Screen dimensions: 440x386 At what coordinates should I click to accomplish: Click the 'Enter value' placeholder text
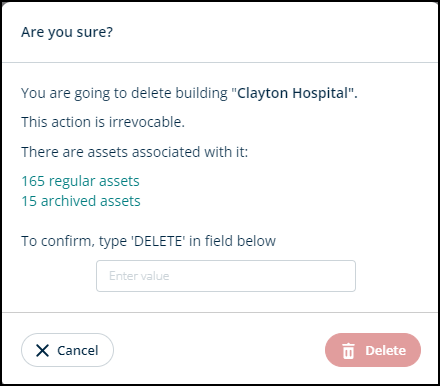tap(139, 276)
